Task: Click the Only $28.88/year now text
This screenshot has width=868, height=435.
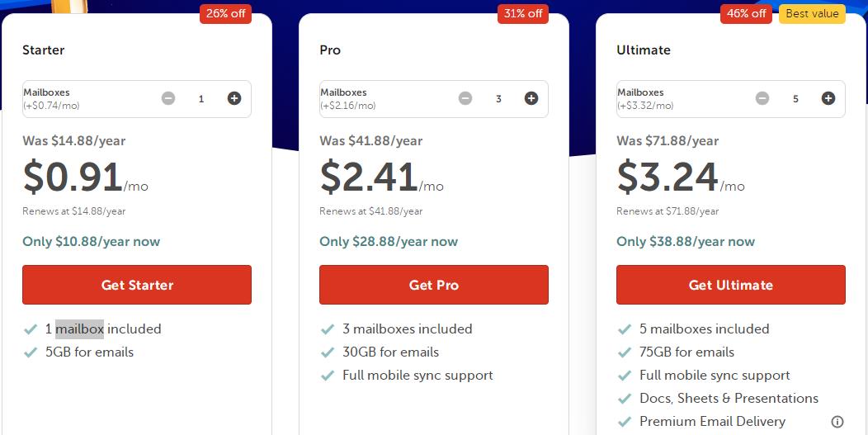Action: coord(389,242)
